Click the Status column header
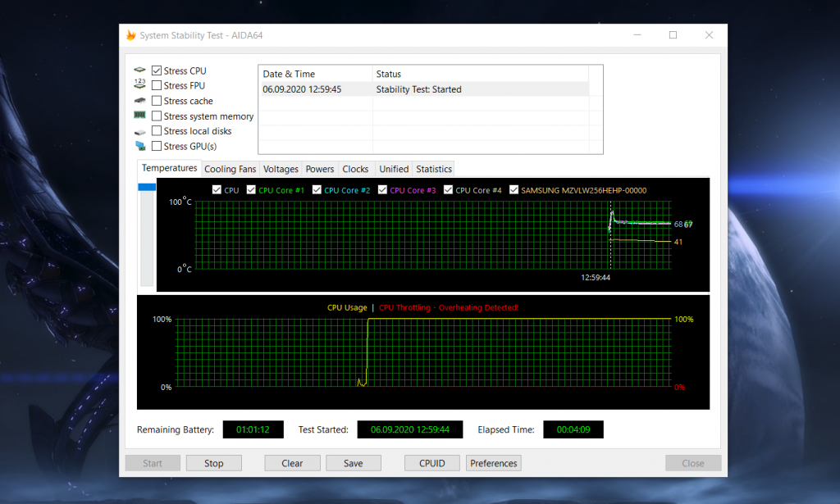Screen dimensions: 840x504 (480, 74)
